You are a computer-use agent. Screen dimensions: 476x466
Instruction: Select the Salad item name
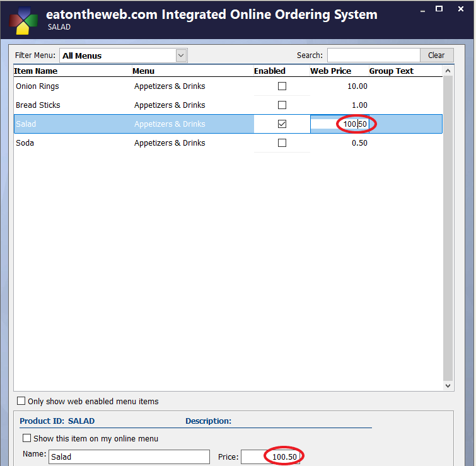coord(26,124)
